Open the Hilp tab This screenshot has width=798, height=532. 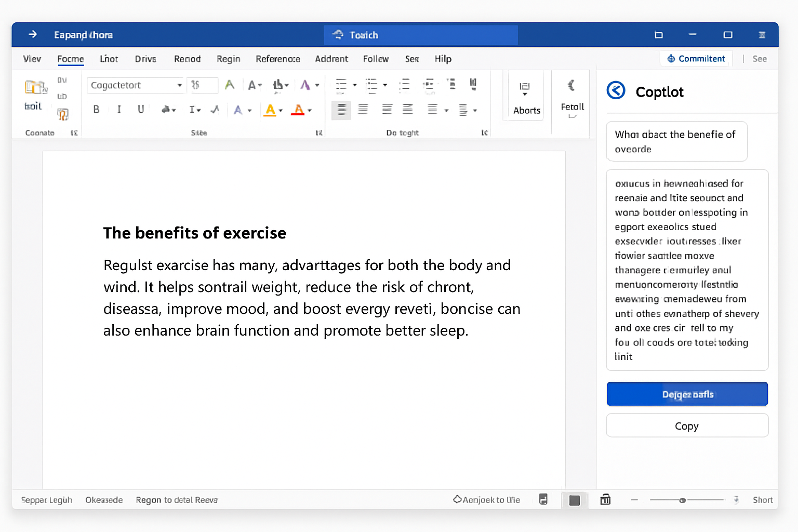[x=443, y=59]
